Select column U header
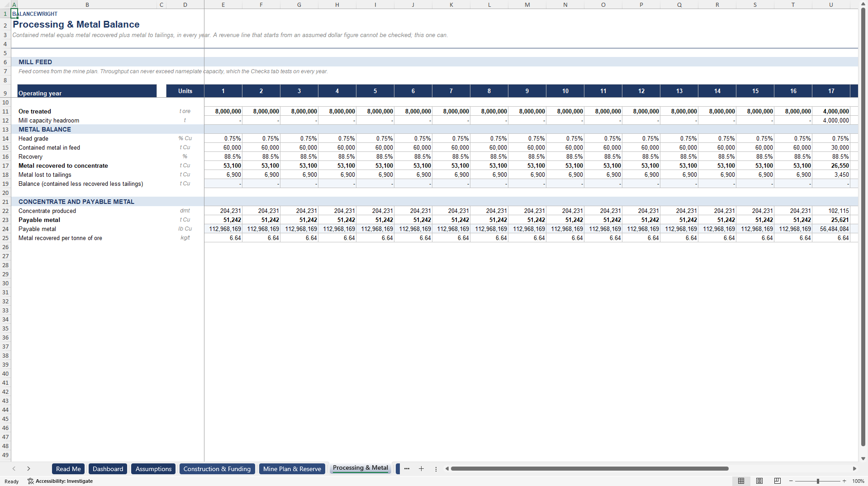 click(831, 5)
